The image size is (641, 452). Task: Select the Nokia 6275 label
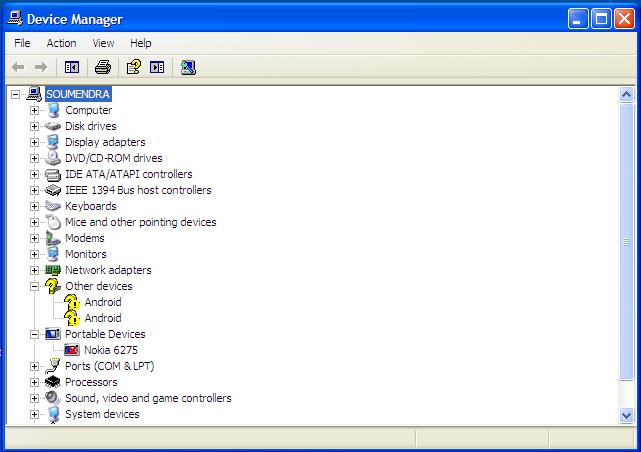click(x=111, y=350)
